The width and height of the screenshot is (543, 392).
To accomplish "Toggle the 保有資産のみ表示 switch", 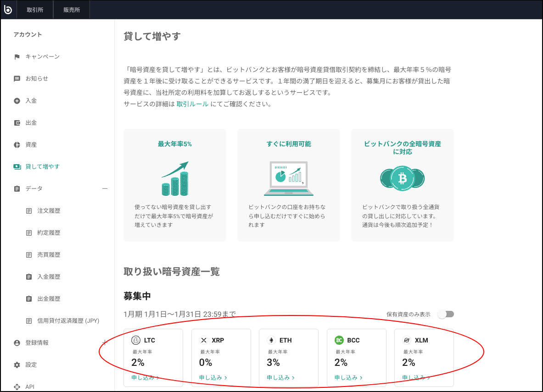I will [x=446, y=314].
